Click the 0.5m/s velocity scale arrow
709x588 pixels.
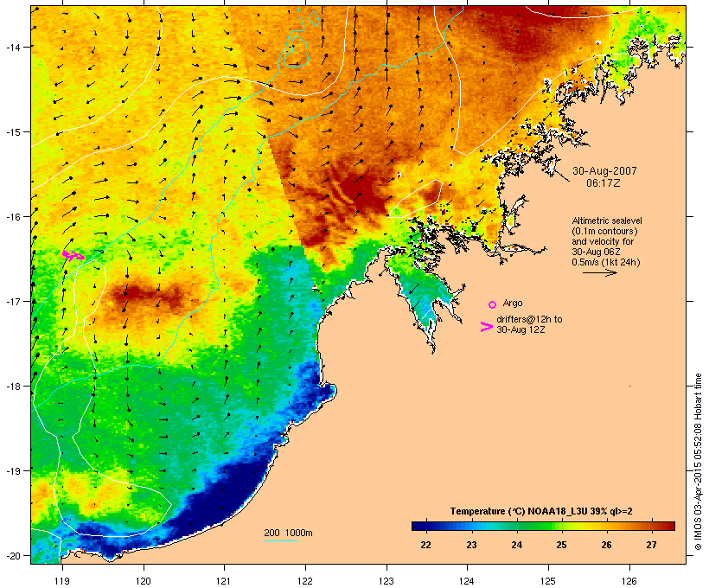pyautogui.click(x=599, y=272)
